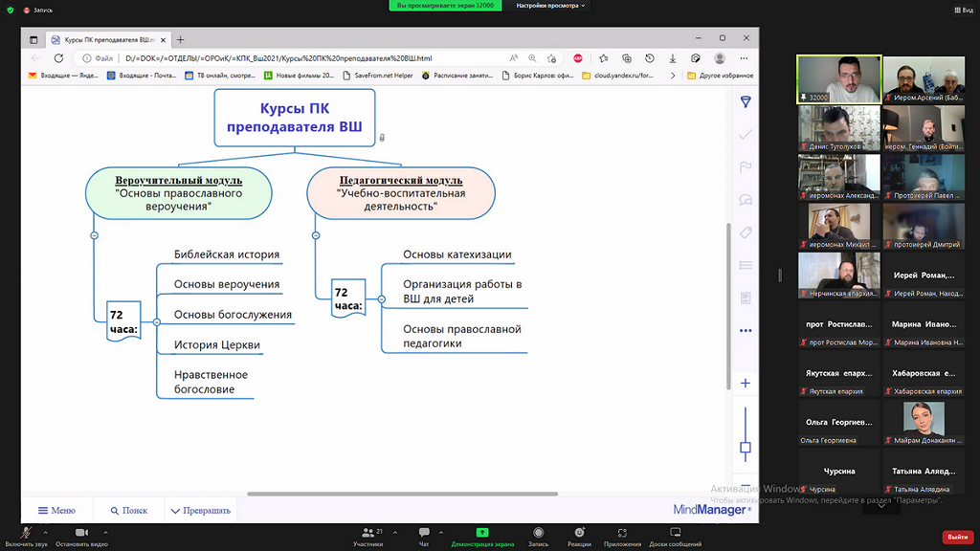Open the Zoom Chat panel
The height and width of the screenshot is (551, 980).
click(424, 533)
